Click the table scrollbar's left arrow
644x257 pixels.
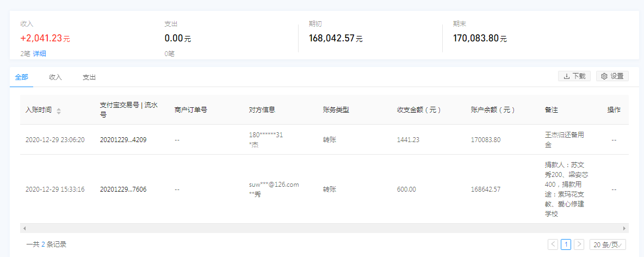click(x=24, y=228)
